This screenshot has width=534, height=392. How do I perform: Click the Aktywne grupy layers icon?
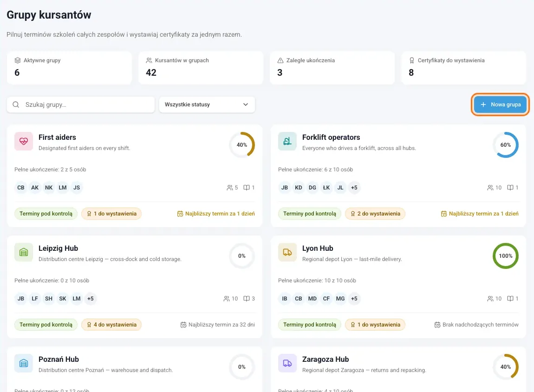pyautogui.click(x=18, y=60)
